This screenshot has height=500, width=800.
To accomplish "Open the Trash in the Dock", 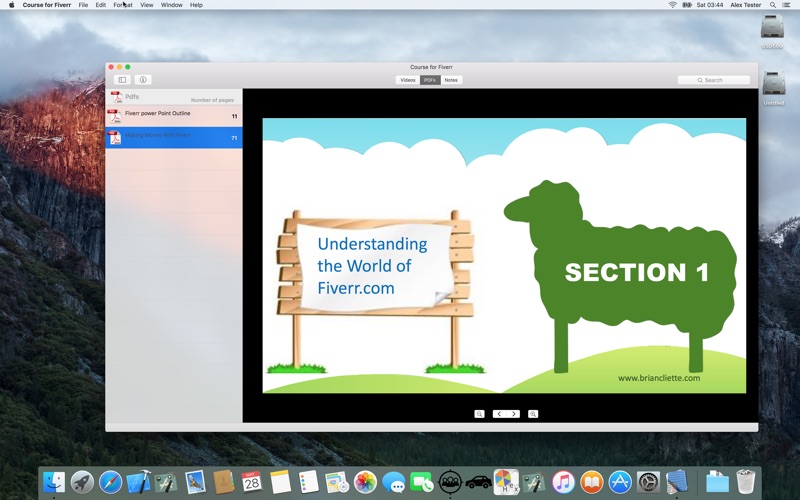I will 745,482.
